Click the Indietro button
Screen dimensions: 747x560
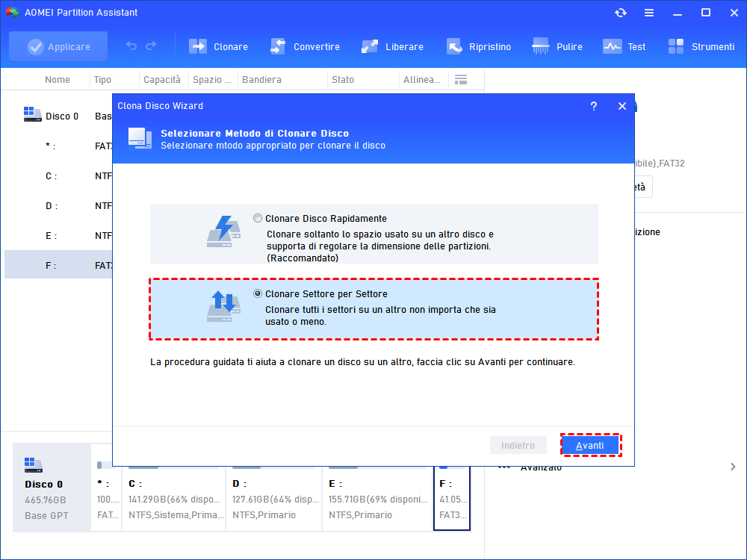point(518,445)
